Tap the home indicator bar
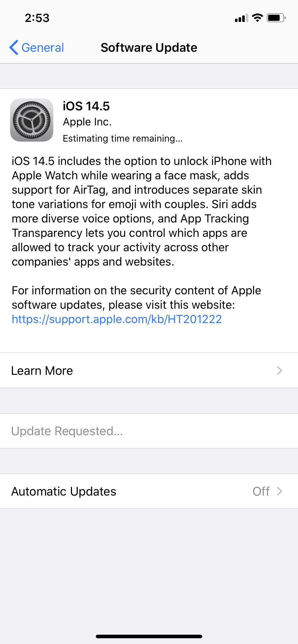The image size is (298, 644). click(149, 636)
